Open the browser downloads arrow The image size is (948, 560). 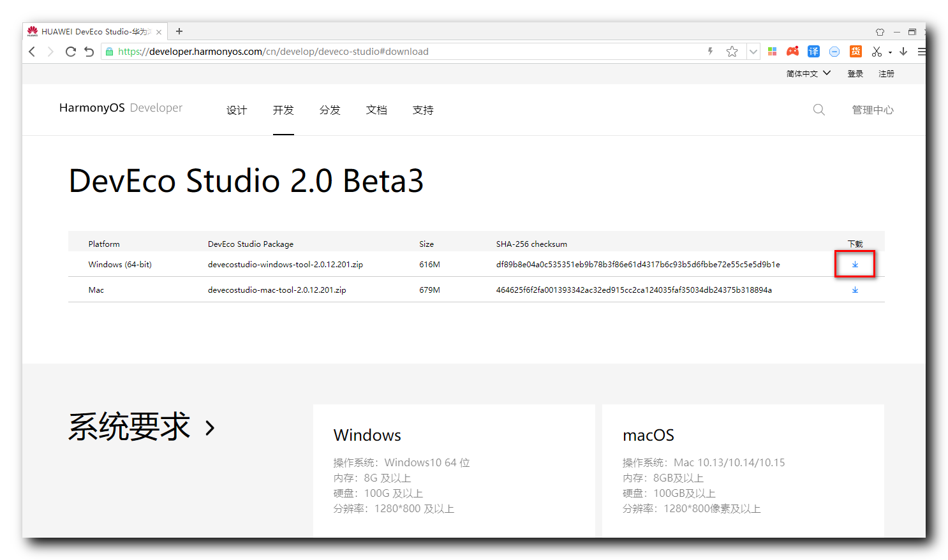pyautogui.click(x=903, y=52)
